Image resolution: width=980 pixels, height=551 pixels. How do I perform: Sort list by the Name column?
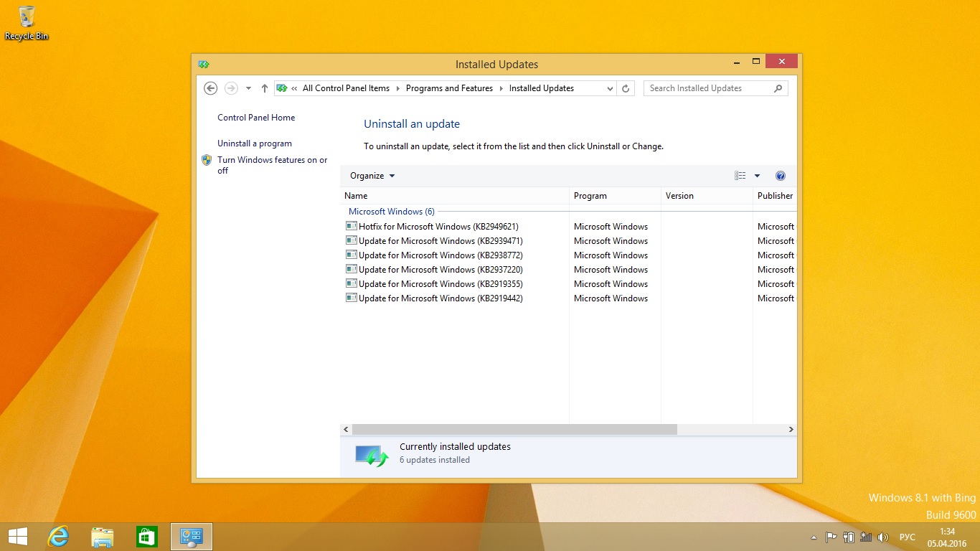point(454,195)
